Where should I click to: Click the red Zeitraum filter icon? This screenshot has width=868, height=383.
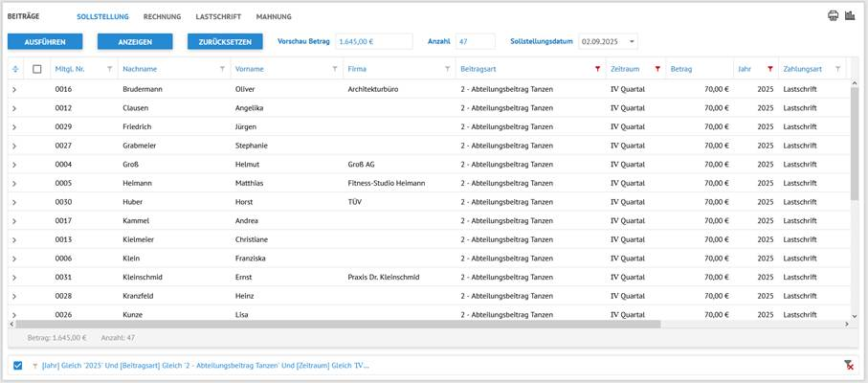657,69
